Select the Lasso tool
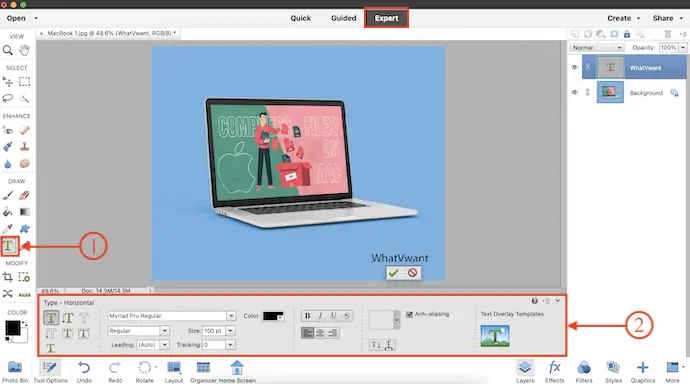This screenshot has width=690, height=384. point(7,98)
